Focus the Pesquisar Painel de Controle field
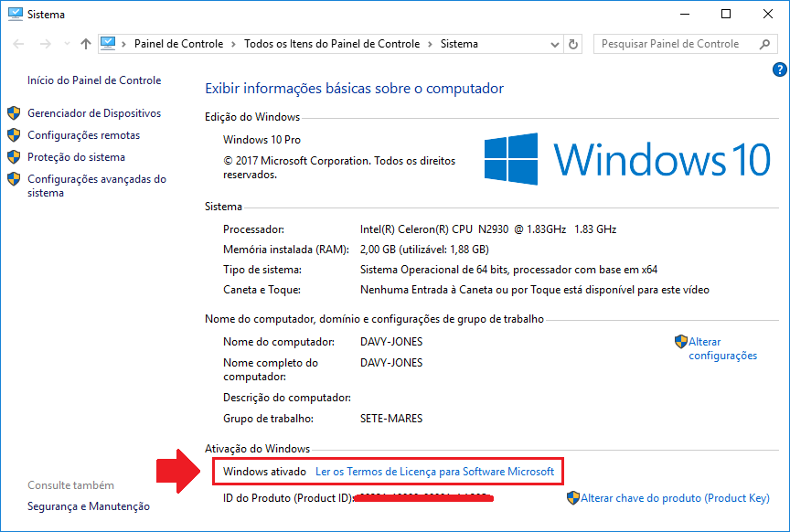 coord(685,44)
